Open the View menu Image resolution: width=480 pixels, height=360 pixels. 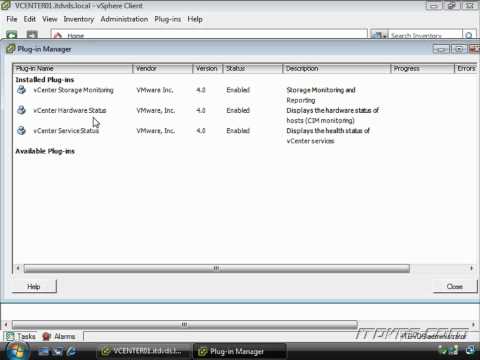coord(50,19)
